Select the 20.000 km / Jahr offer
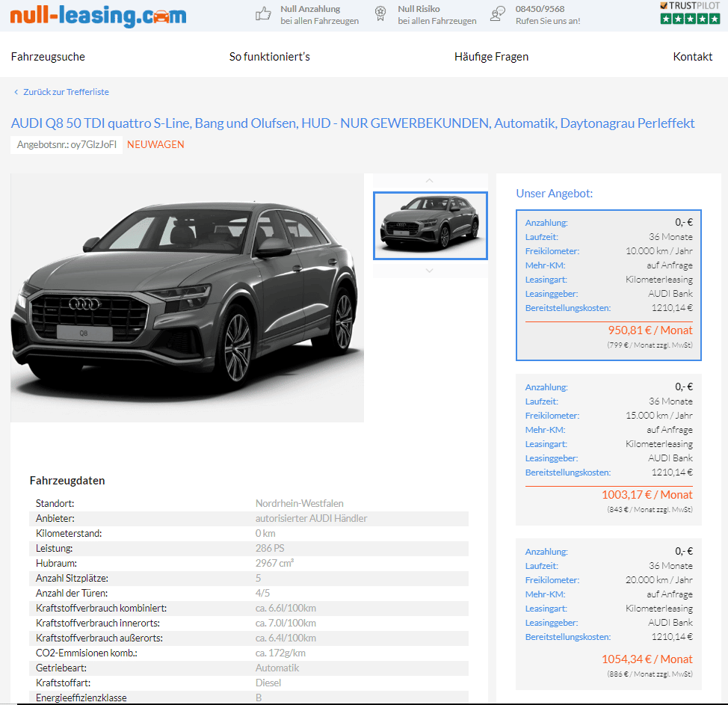Viewport: 728px width, 705px height. pyautogui.click(x=608, y=614)
